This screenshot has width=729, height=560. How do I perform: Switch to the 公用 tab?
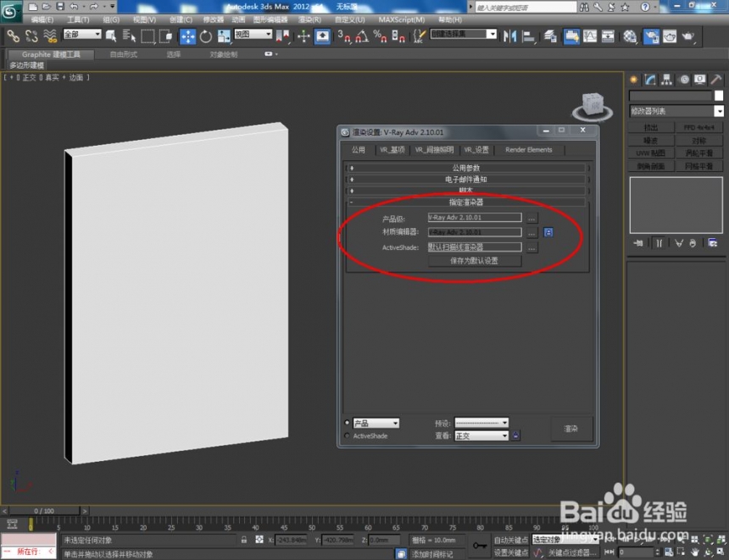(x=358, y=150)
